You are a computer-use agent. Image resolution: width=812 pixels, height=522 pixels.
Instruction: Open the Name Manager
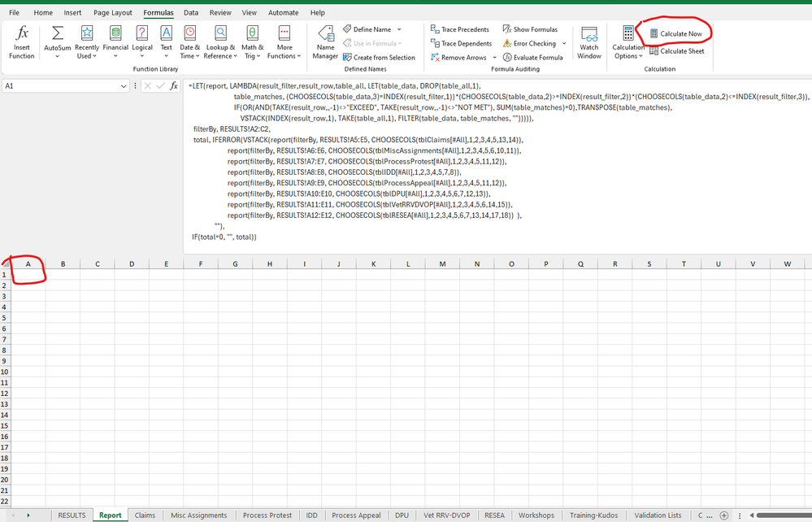(x=326, y=42)
